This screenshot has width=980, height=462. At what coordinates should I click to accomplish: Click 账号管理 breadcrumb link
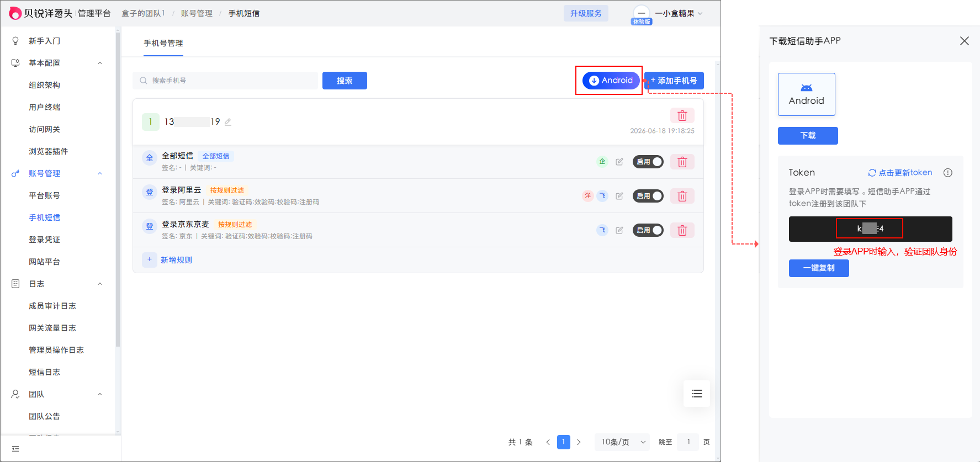point(197,13)
